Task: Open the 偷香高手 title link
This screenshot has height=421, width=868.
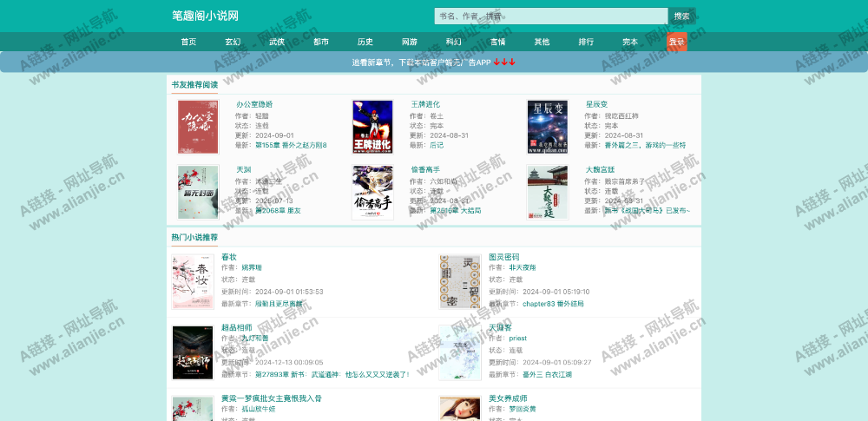Action: tap(425, 169)
